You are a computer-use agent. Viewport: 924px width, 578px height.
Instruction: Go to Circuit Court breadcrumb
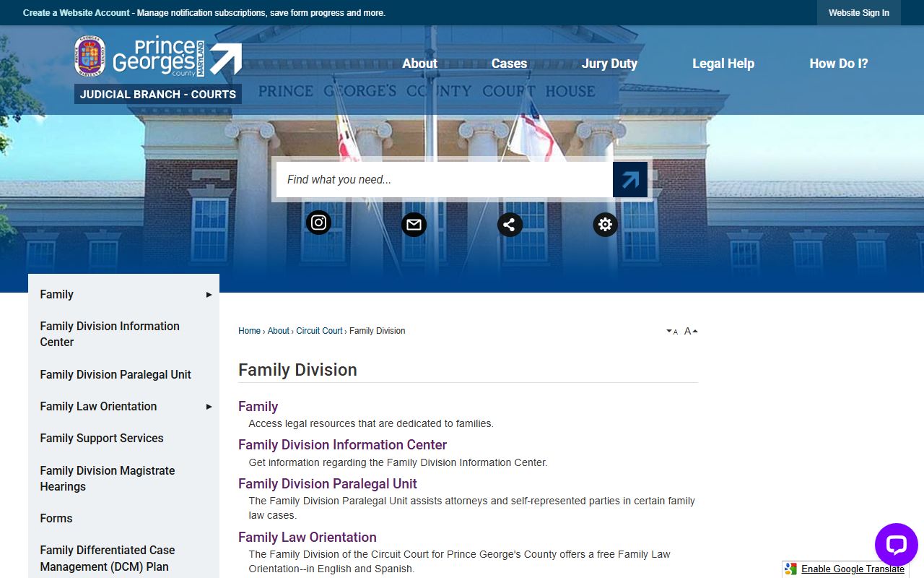click(319, 331)
